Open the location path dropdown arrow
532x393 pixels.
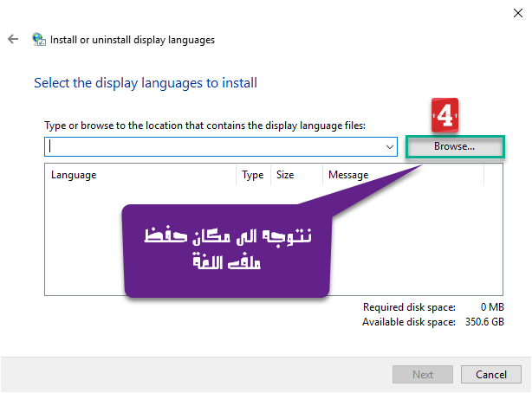point(390,147)
